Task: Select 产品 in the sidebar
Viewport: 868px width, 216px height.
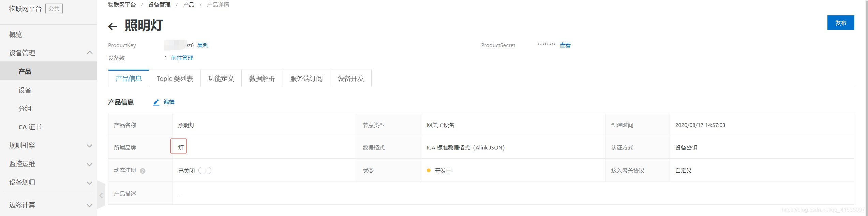Action: coord(48,71)
